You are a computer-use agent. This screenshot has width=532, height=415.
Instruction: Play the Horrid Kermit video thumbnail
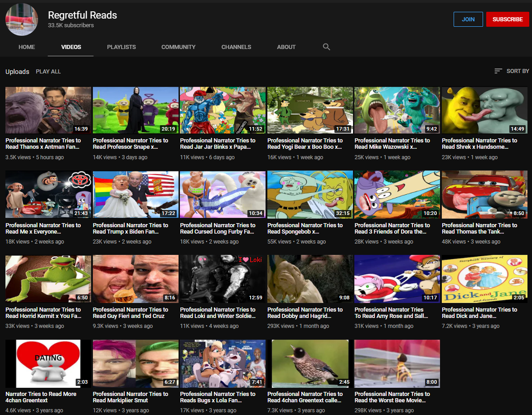48,279
